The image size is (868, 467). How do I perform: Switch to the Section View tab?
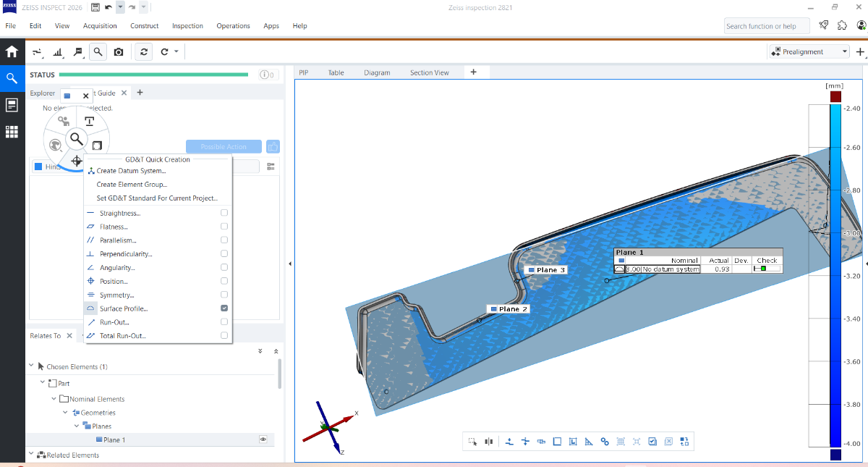(429, 72)
